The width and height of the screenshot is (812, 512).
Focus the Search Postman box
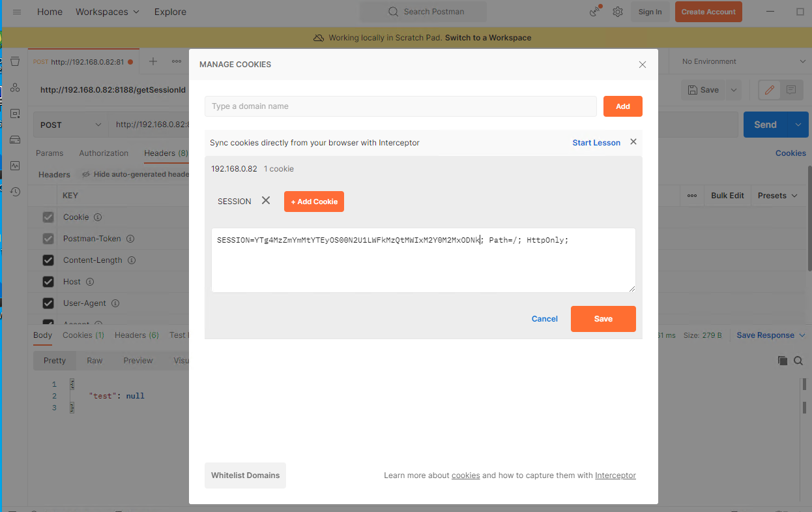[x=424, y=12]
